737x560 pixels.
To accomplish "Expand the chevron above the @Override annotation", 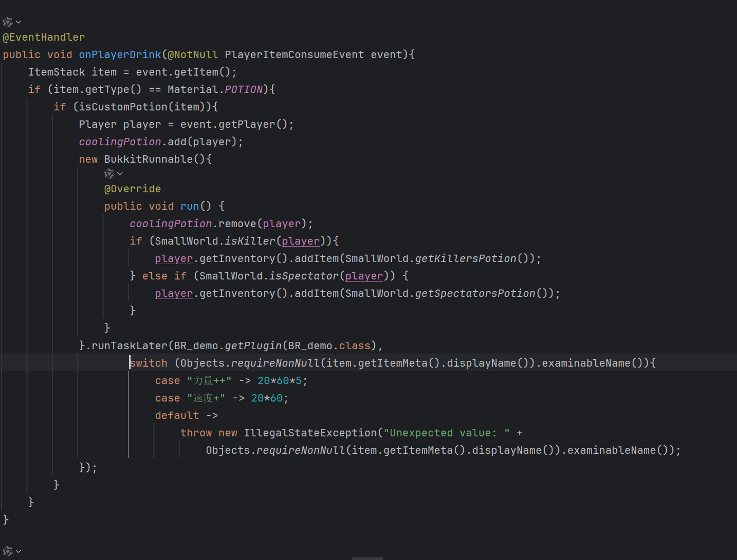I will [120, 174].
